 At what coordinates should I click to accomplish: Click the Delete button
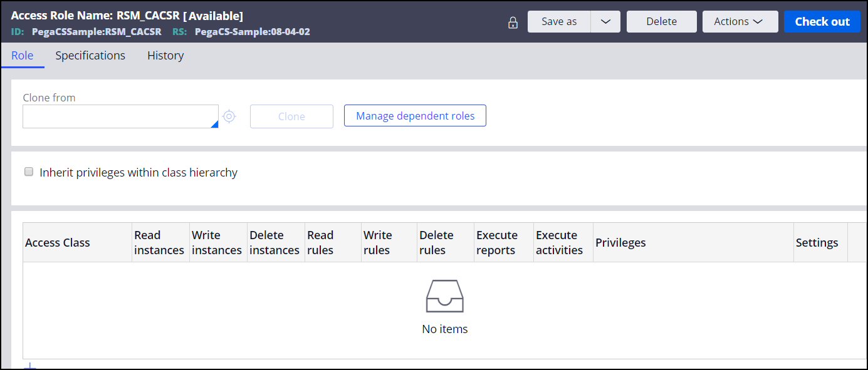click(x=661, y=21)
